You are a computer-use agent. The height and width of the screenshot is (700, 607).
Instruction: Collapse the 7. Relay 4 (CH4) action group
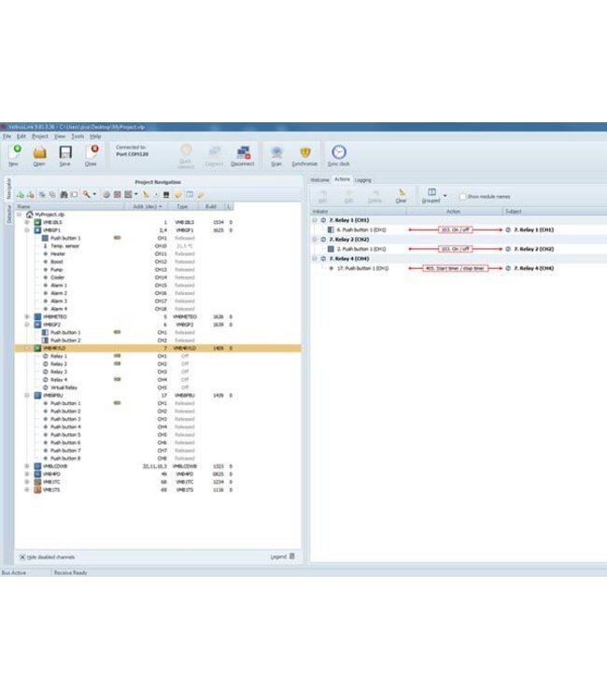315,259
